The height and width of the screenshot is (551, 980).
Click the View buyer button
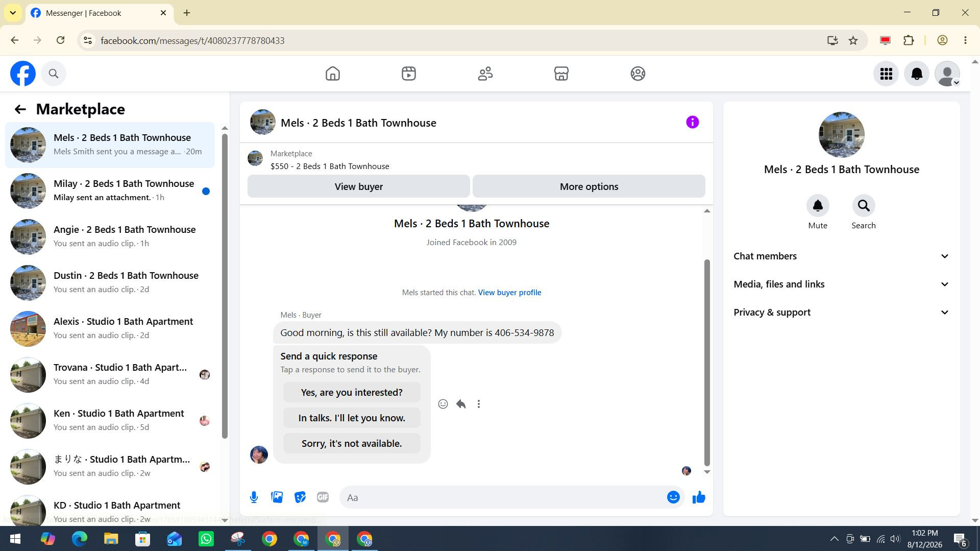[359, 186]
